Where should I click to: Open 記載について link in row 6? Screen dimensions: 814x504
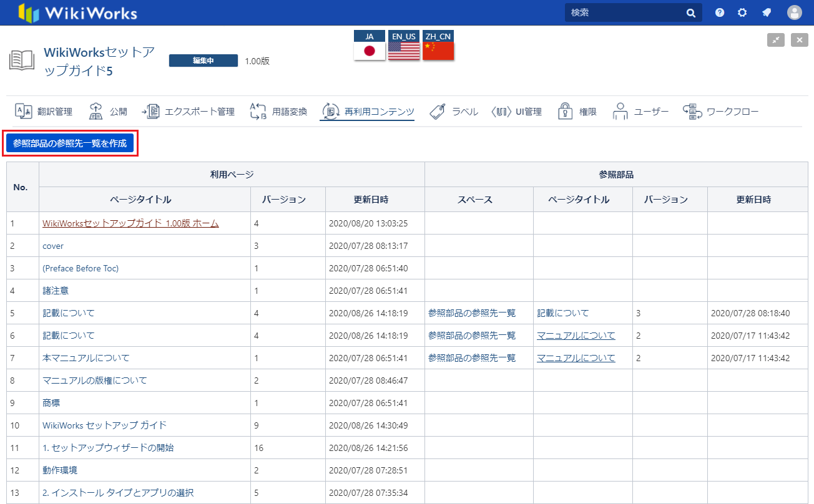click(69, 336)
